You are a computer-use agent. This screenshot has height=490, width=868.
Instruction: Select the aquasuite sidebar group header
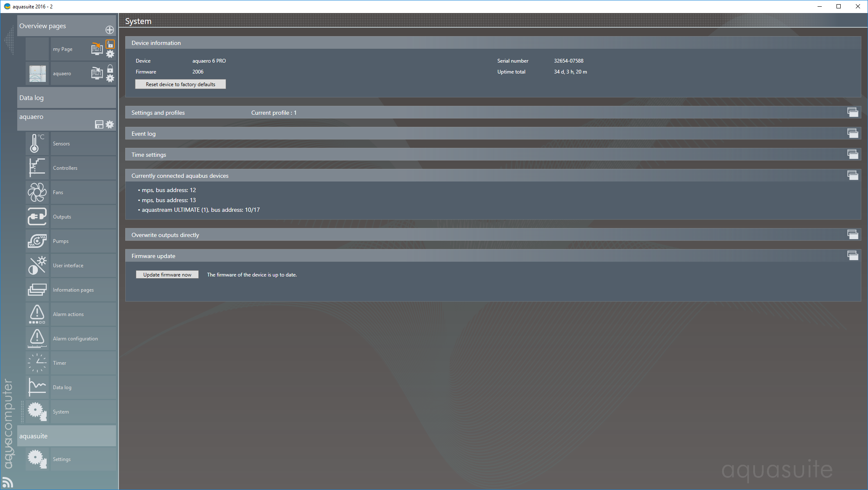(66, 436)
